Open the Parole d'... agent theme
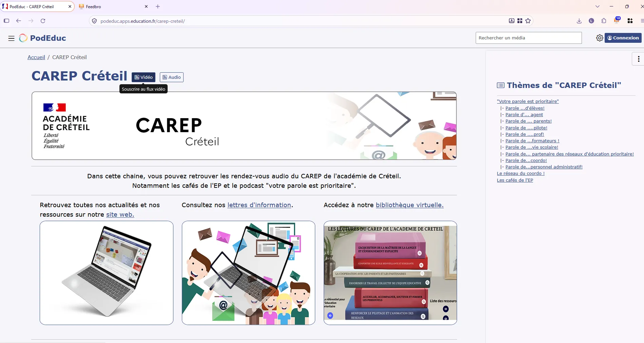Image resolution: width=644 pixels, height=343 pixels. pos(524,115)
